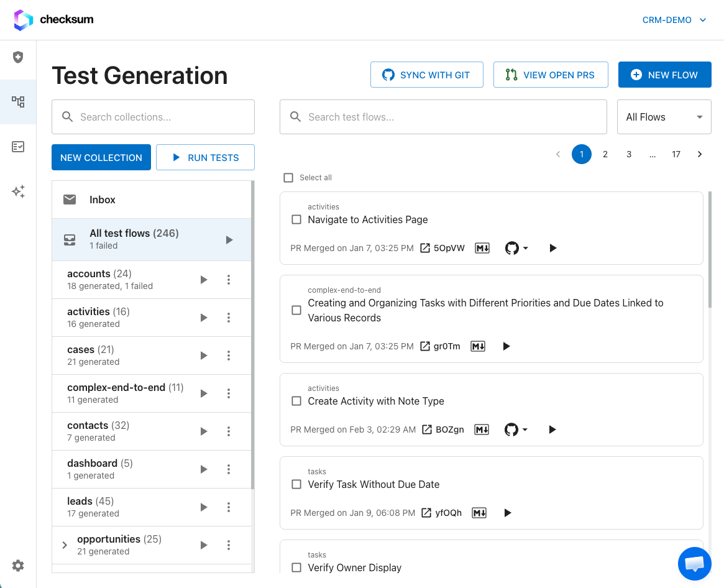724x588 pixels.
Task: Click the Markdown download icon for Create Activity flow
Action: pos(481,429)
